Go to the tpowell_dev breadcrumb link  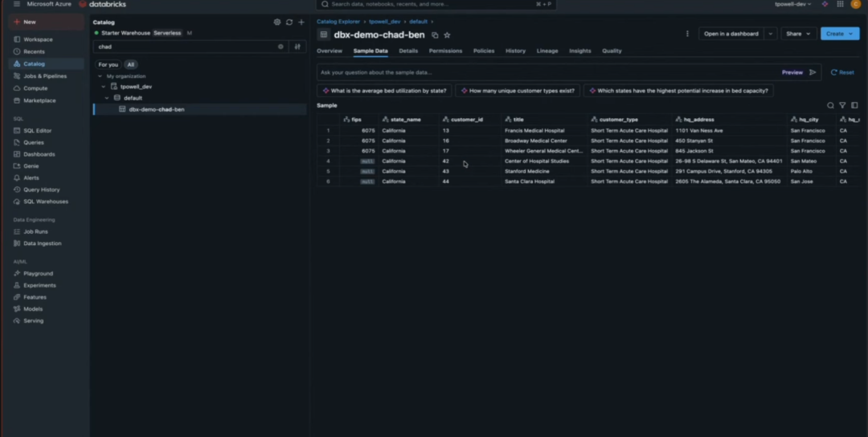385,22
